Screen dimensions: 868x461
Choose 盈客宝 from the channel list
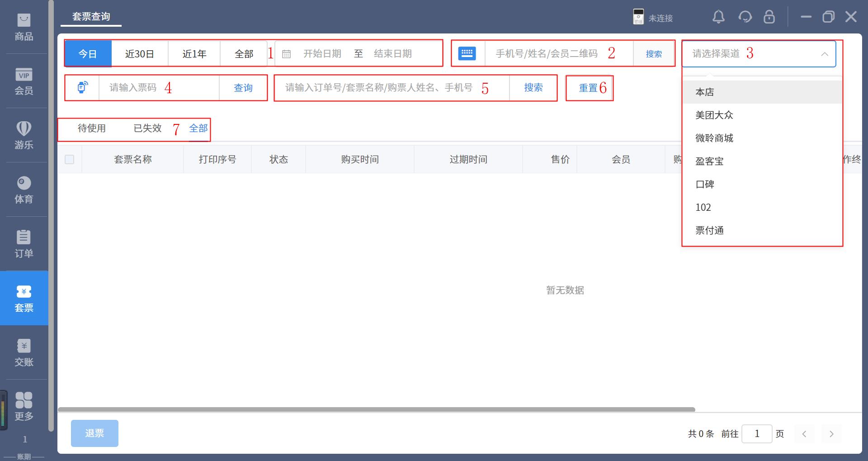pyautogui.click(x=762, y=161)
